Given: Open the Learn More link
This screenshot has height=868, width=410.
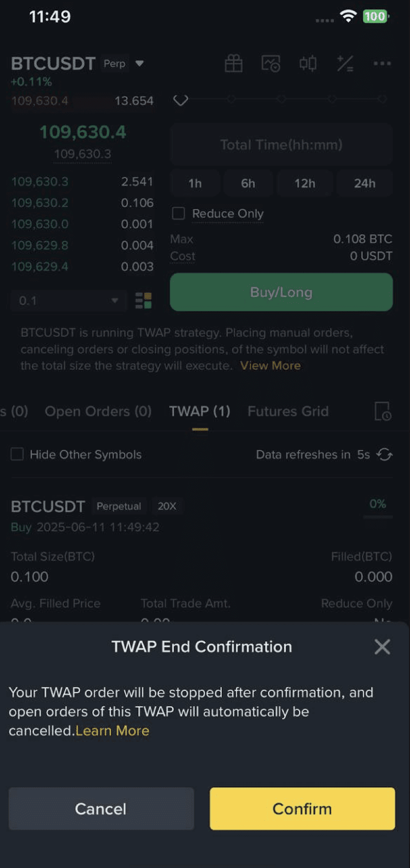Looking at the screenshot, I should pos(112,731).
